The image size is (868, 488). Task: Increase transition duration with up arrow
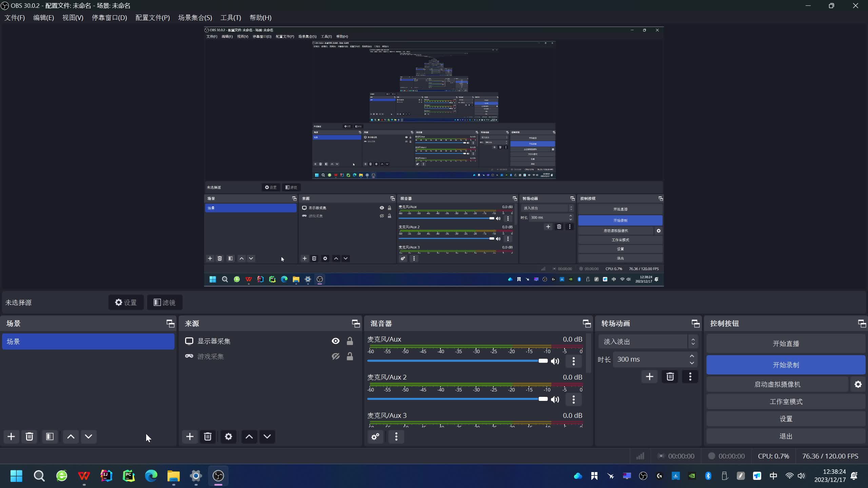click(692, 356)
